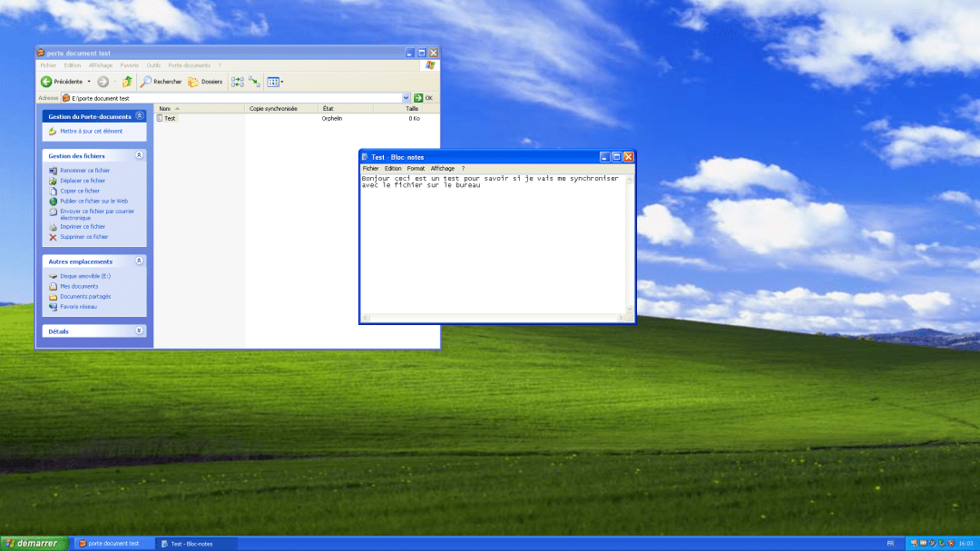Click the up-one-level folder icon
Image resolution: width=980 pixels, height=551 pixels.
point(127,81)
